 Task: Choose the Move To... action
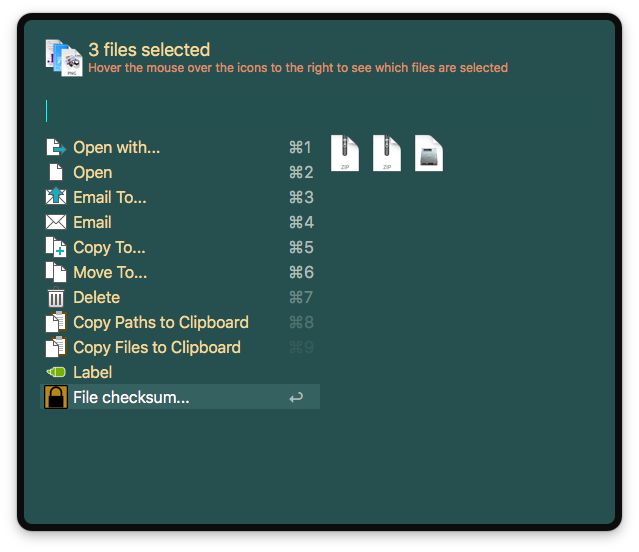110,273
